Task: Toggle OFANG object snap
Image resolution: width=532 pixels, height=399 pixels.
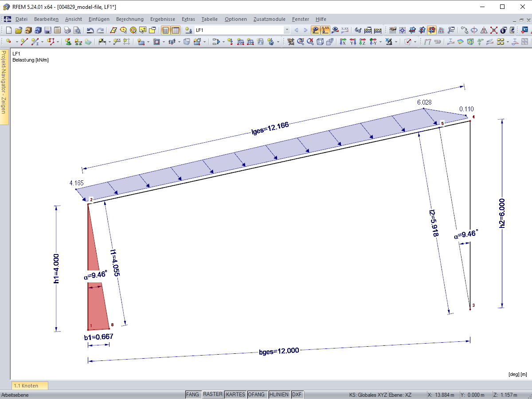Action: 256,395
